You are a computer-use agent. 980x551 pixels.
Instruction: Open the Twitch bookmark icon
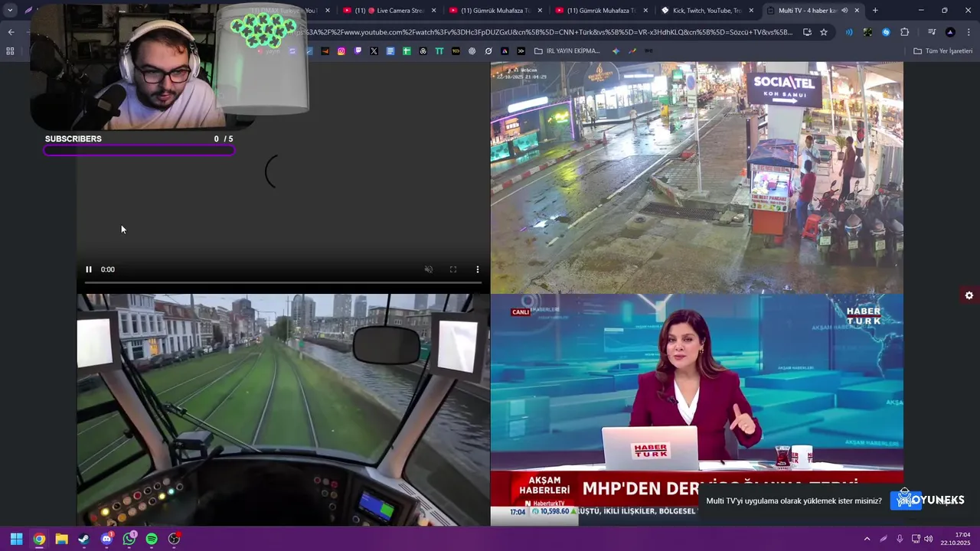click(358, 51)
